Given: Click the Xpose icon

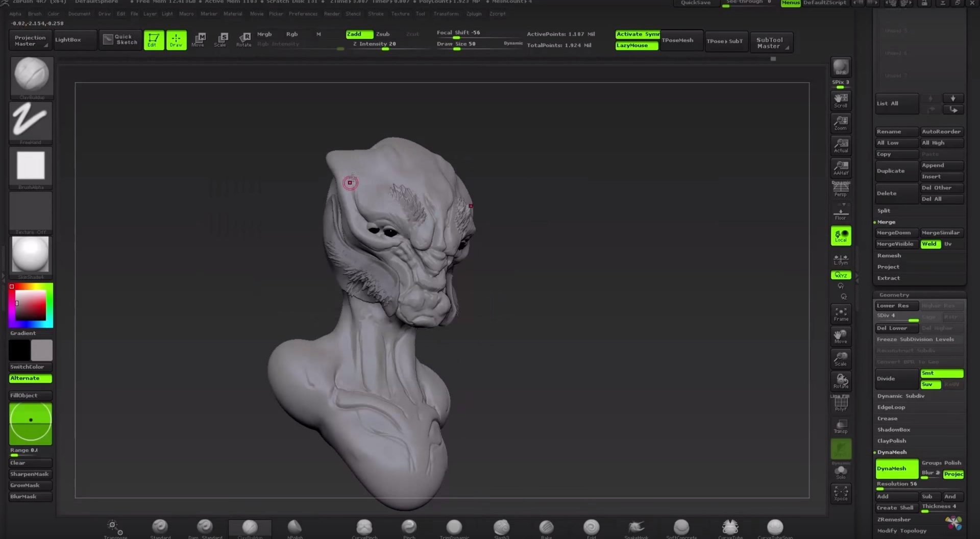Looking at the screenshot, I should tap(841, 493).
